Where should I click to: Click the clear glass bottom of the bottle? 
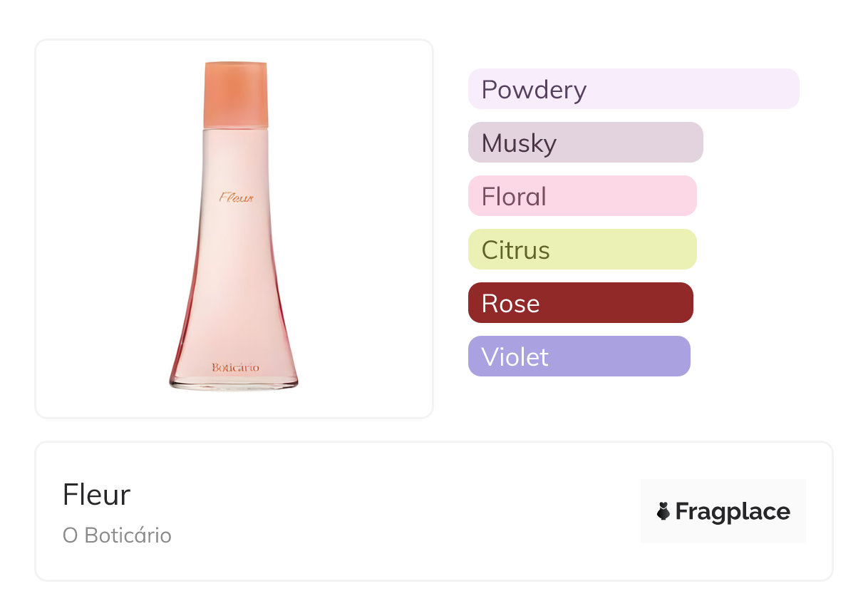(x=234, y=384)
